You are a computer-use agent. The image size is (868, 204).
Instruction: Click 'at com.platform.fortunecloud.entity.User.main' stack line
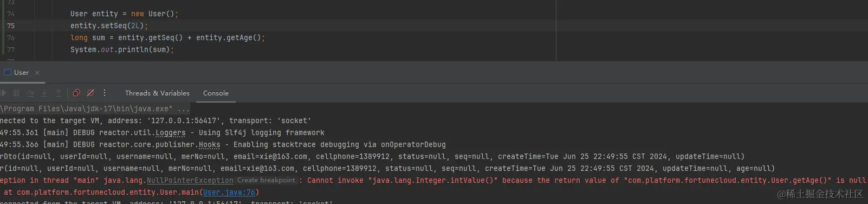(101, 193)
